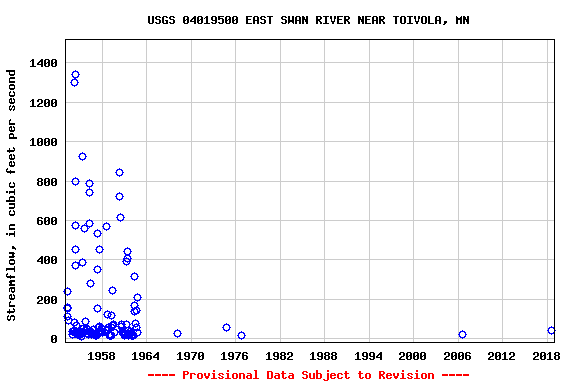Select the data point near 845 cfs around 1960

[x=119, y=172]
